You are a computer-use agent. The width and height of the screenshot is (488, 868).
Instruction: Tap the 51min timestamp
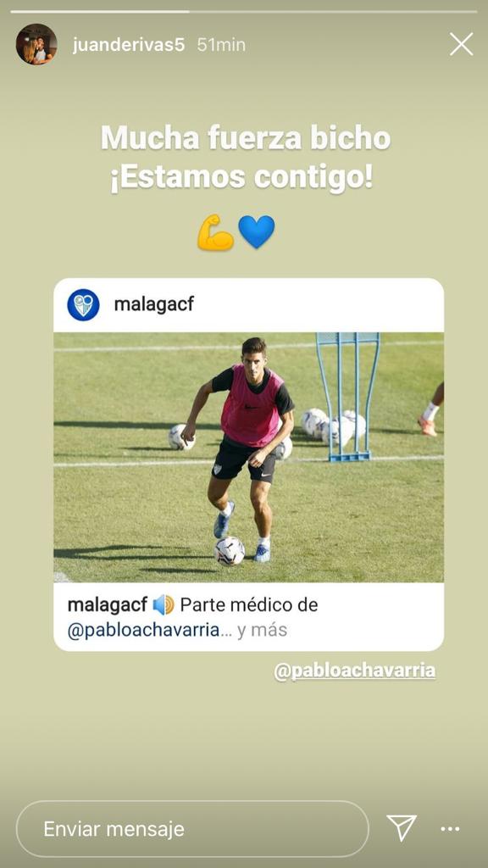pyautogui.click(x=221, y=45)
